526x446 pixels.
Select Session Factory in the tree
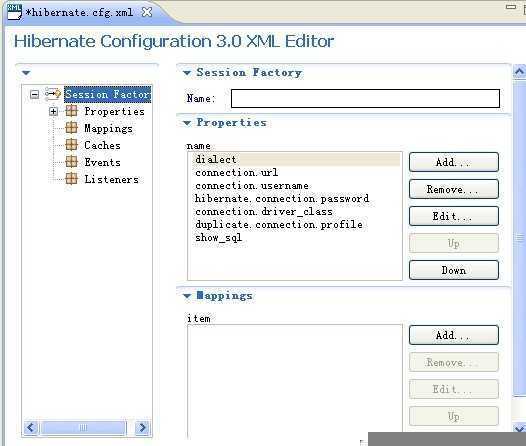[107, 94]
